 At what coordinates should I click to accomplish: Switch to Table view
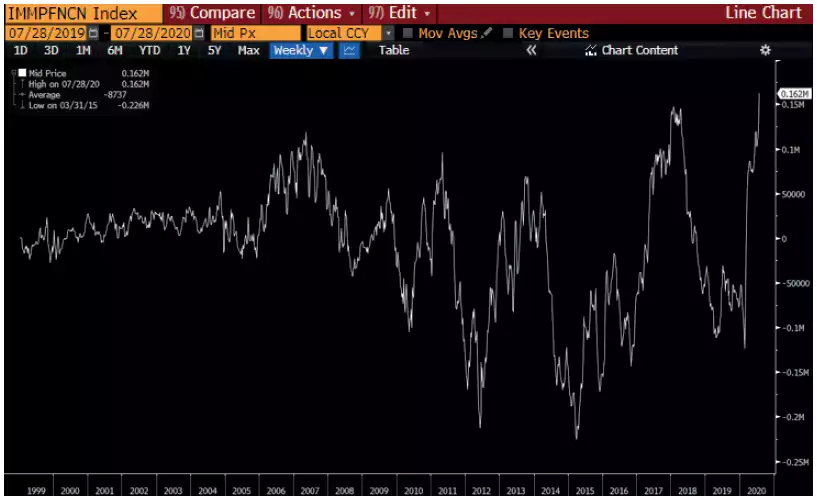(394, 51)
